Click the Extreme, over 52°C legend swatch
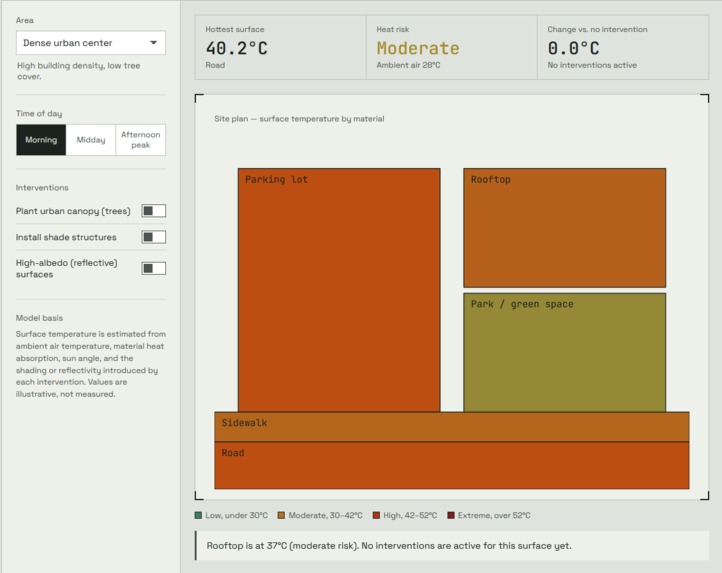Image resolution: width=722 pixels, height=573 pixels. coord(451,515)
